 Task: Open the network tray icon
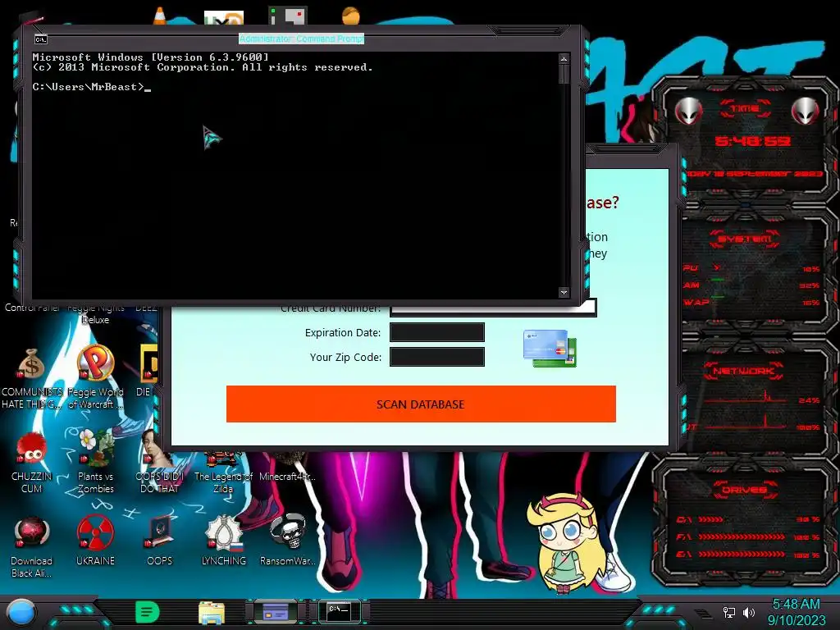pyautogui.click(x=728, y=612)
